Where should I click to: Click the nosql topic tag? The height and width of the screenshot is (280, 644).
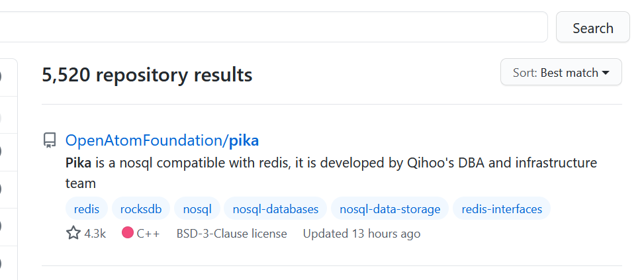tap(197, 209)
